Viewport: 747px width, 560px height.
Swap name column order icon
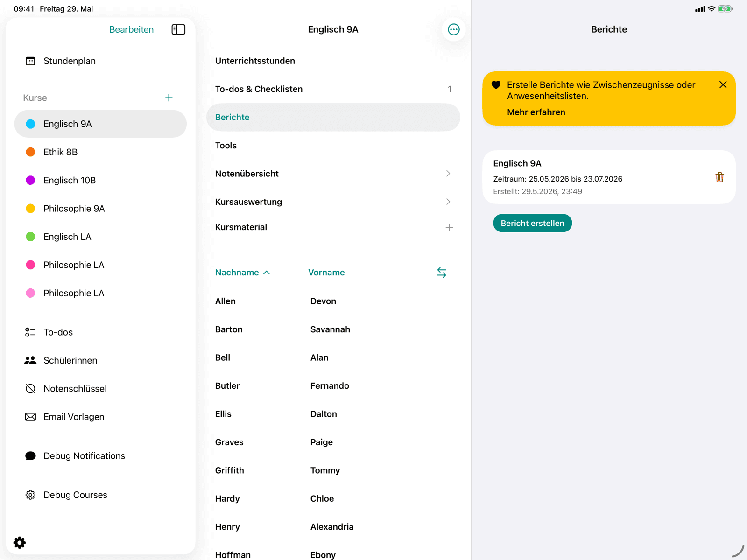click(x=442, y=273)
